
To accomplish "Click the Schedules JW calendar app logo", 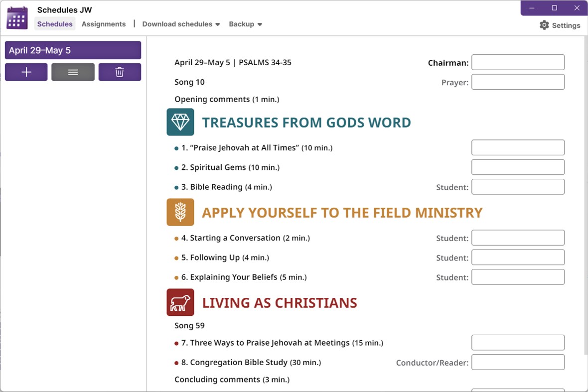I will point(17,18).
